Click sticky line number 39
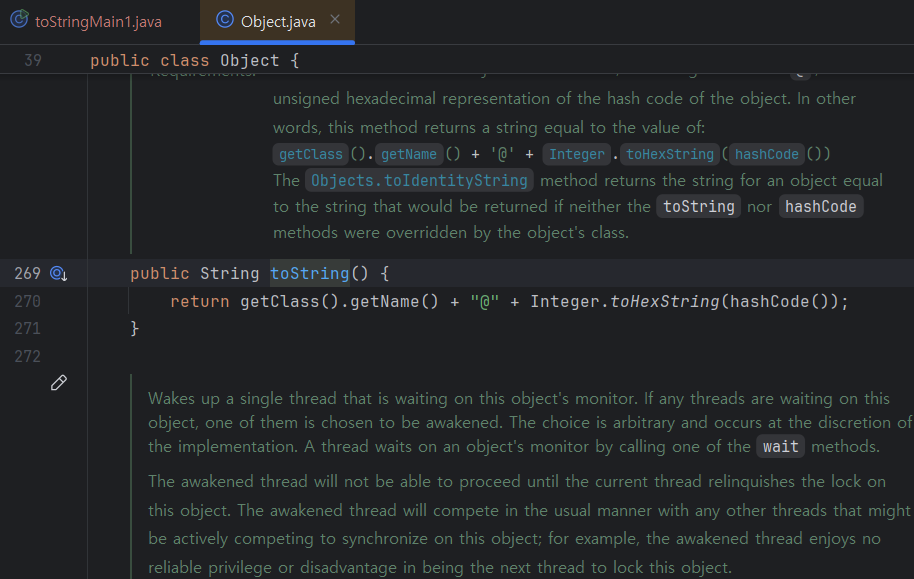The image size is (914, 579). tap(33, 61)
